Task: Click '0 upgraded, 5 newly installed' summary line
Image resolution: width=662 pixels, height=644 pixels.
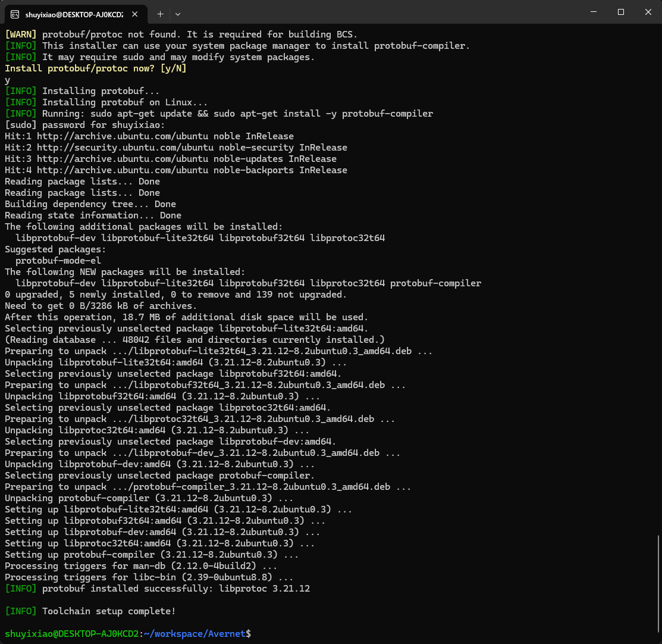Action: pos(175,295)
